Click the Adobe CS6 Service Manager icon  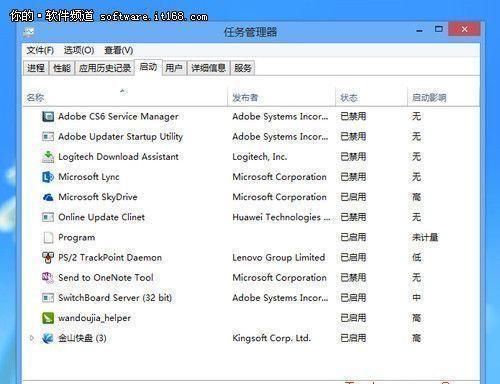48,117
